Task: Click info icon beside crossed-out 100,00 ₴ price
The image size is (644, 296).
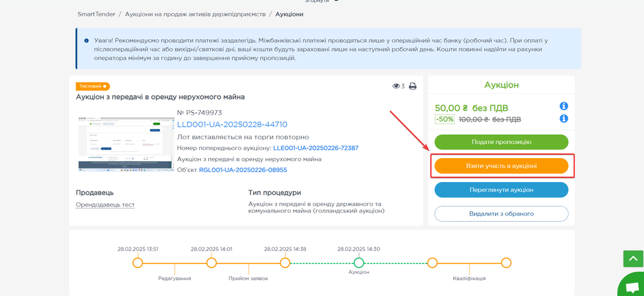Action: pyautogui.click(x=563, y=118)
